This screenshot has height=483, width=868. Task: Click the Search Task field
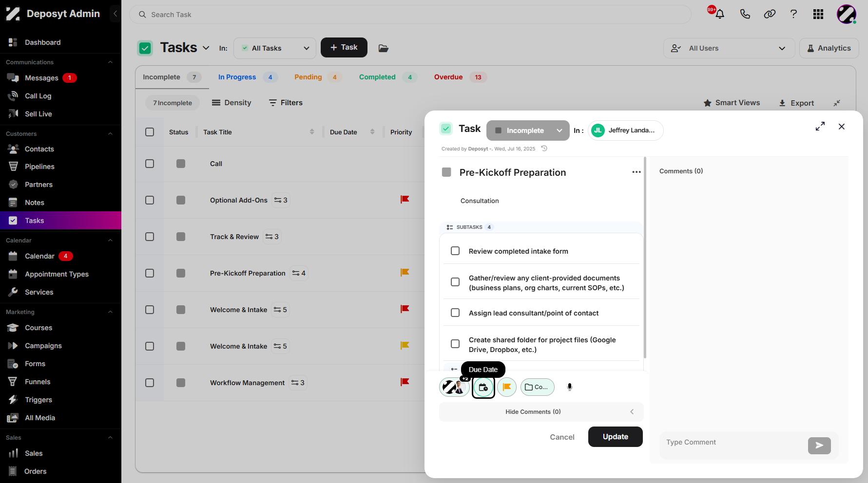(x=410, y=15)
